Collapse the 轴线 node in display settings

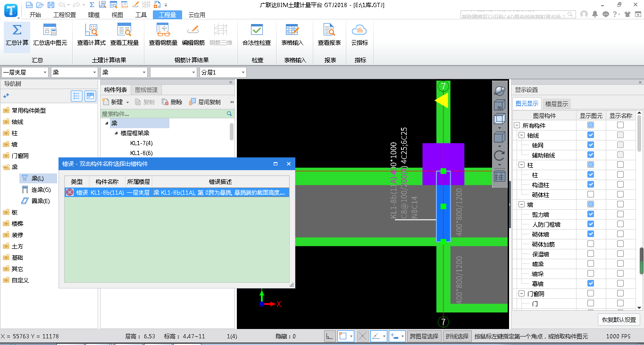(x=521, y=135)
